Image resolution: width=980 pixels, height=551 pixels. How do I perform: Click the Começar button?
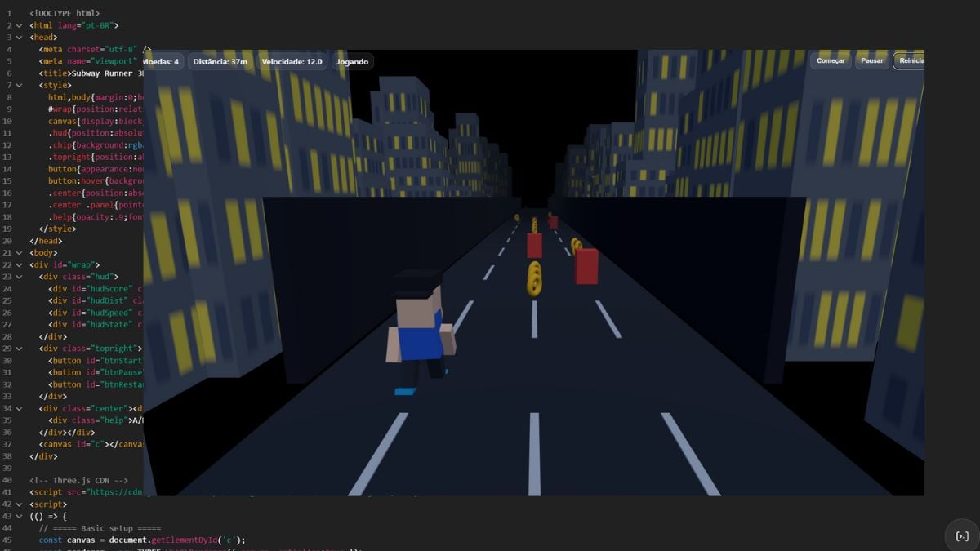(x=831, y=61)
